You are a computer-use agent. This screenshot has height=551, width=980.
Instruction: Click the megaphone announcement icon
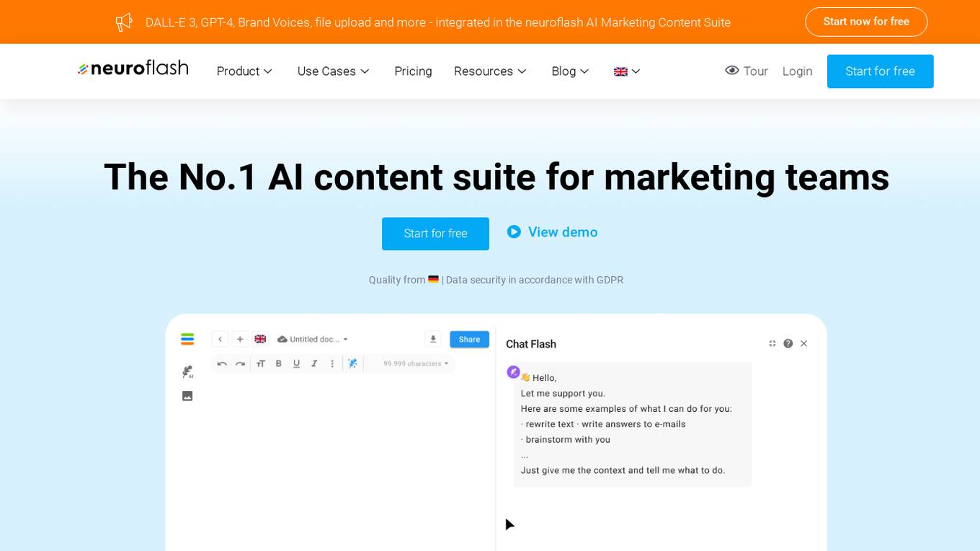[x=124, y=22]
